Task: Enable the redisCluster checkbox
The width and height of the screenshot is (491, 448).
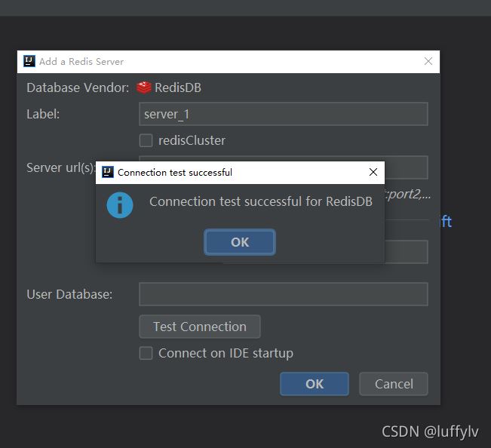Action: [x=146, y=140]
